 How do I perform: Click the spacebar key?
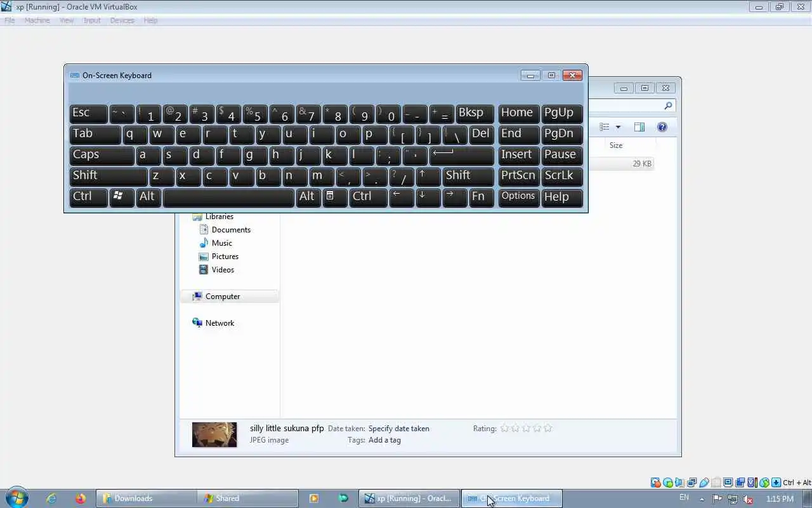pyautogui.click(x=228, y=197)
